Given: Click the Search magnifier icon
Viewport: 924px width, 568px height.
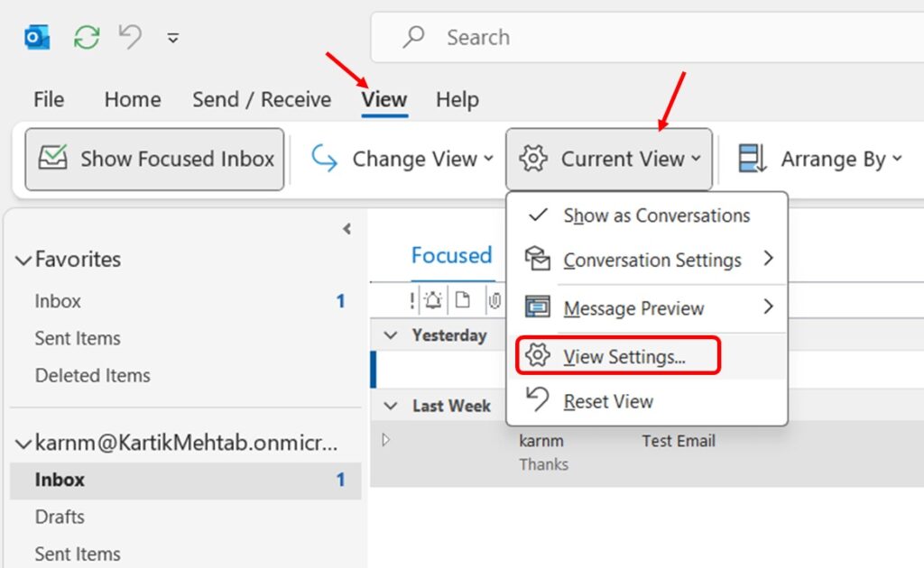Looking at the screenshot, I should pos(413,36).
